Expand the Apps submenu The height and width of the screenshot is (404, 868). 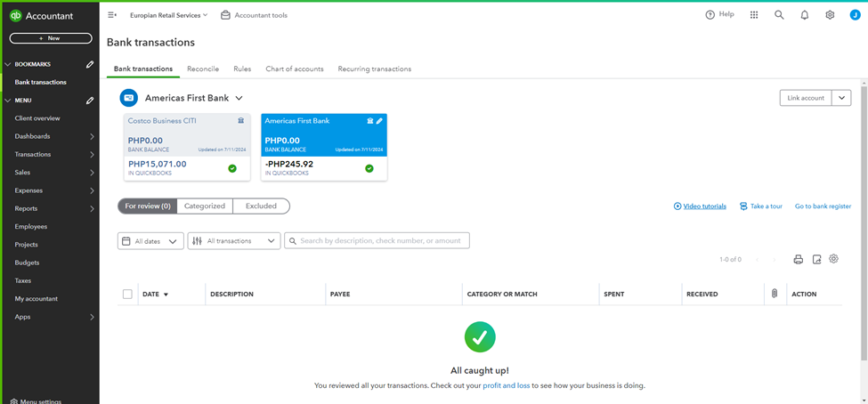point(92,317)
